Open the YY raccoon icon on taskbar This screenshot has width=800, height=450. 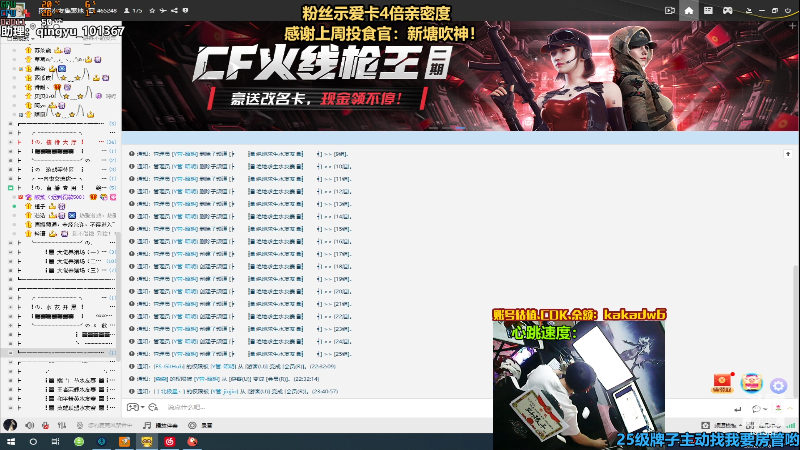tap(147, 441)
